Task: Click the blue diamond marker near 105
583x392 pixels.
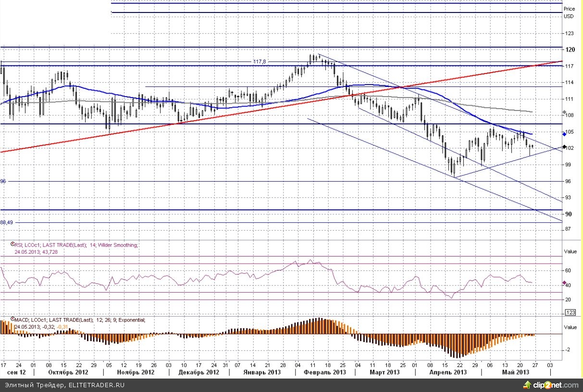Action: coord(565,135)
